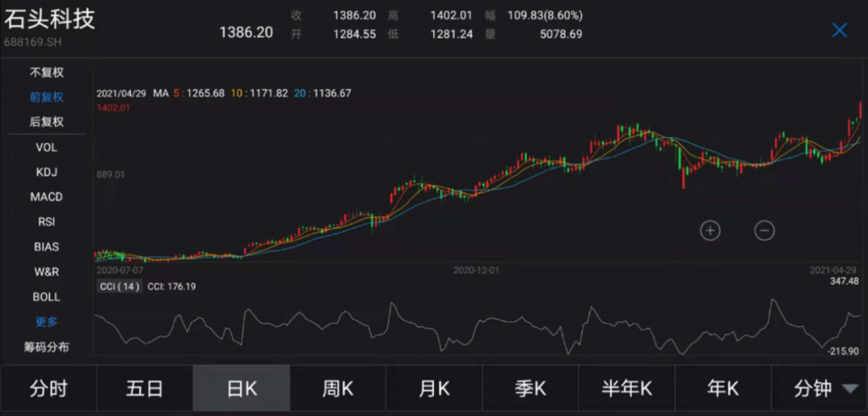Click the current price 1386.20 beside name
The width and height of the screenshot is (868, 416).
click(247, 32)
